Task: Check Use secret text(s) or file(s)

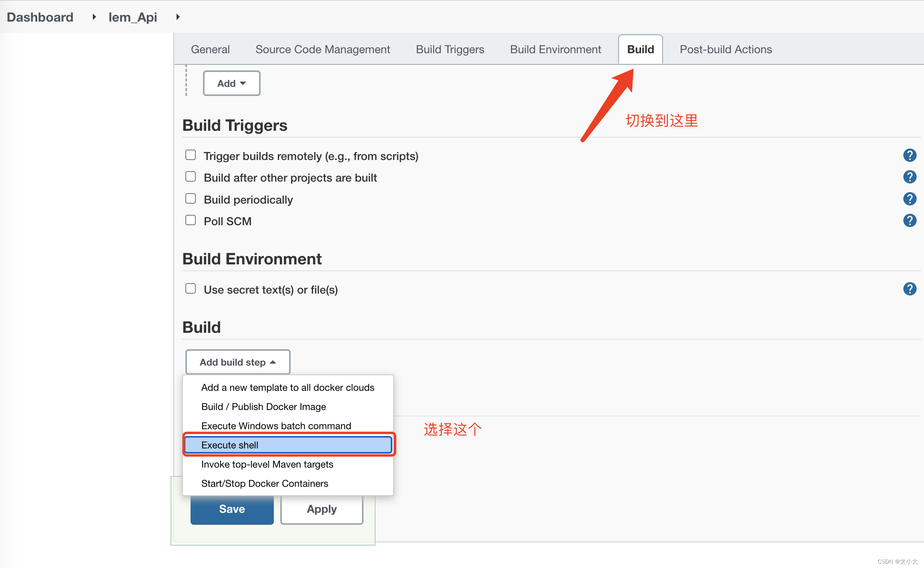Action: pyautogui.click(x=191, y=288)
